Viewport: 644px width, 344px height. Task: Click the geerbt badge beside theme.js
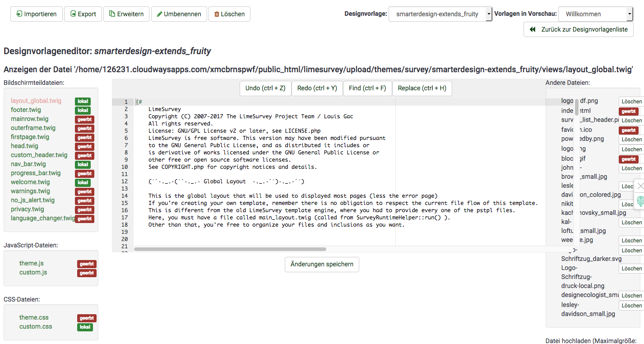tap(87, 264)
